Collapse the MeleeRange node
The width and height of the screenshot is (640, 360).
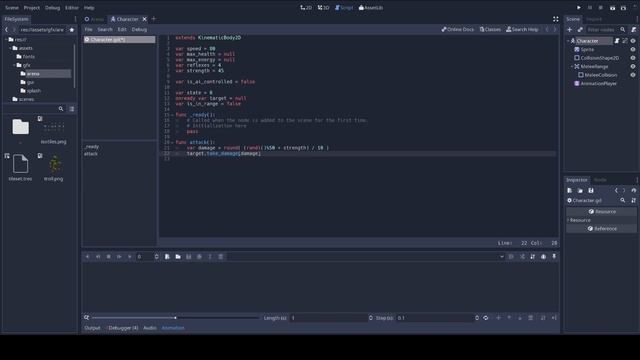click(572, 67)
